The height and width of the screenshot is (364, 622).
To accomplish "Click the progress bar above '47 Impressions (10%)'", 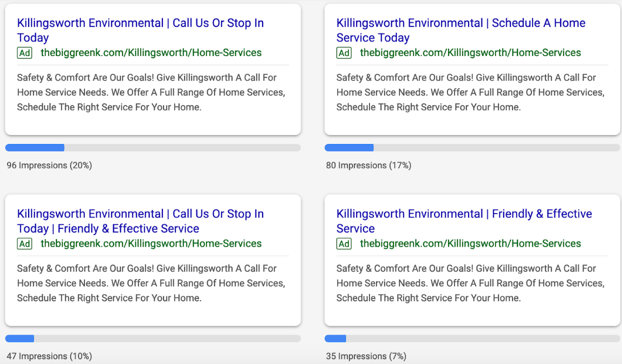I will [153, 338].
